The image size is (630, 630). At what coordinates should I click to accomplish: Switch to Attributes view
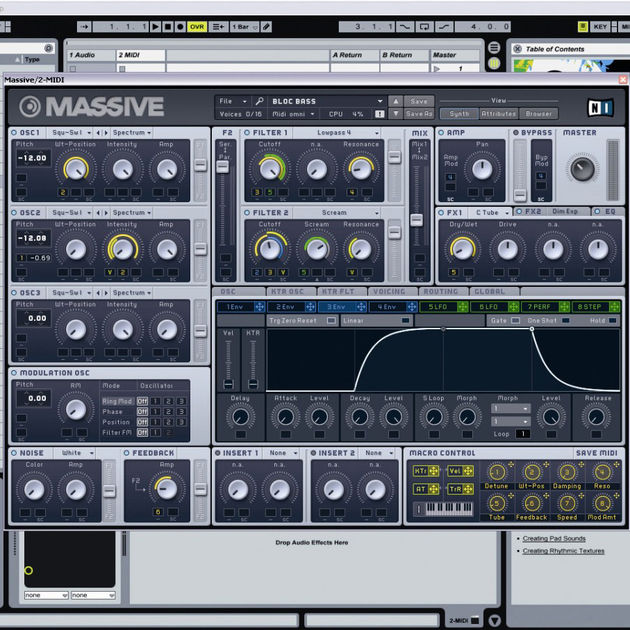[x=498, y=114]
